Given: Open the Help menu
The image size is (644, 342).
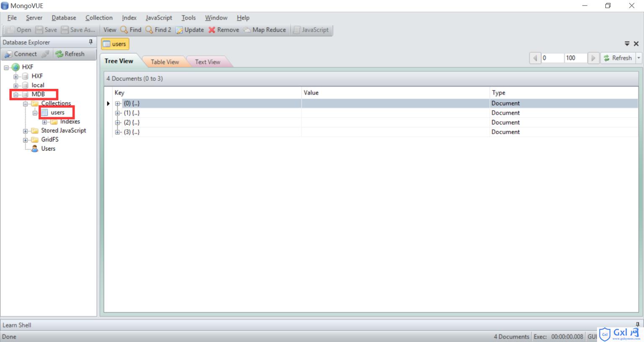Looking at the screenshot, I should pos(243,18).
